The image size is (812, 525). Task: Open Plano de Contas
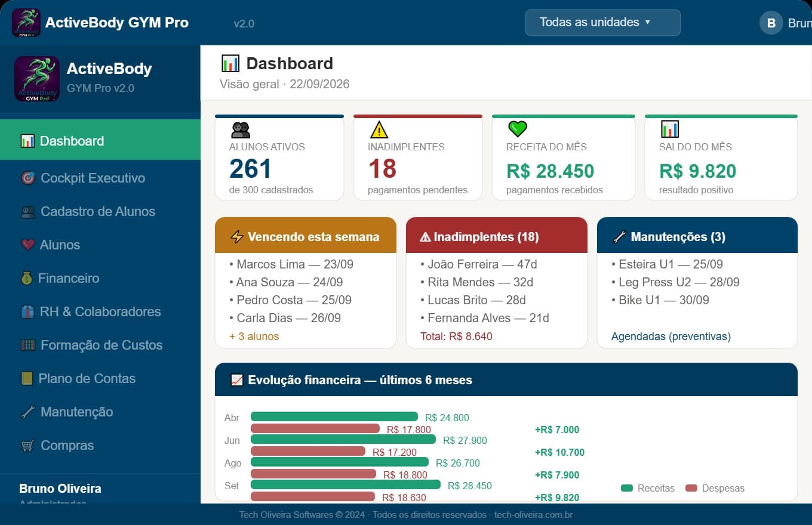[x=100, y=378]
